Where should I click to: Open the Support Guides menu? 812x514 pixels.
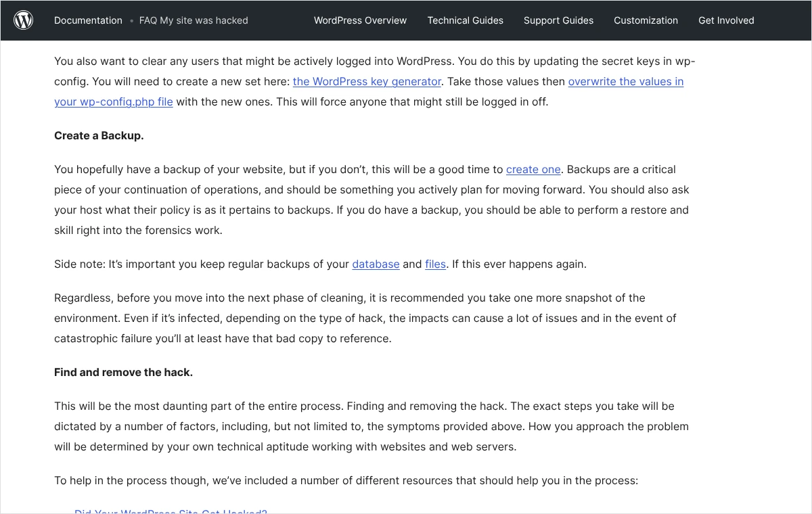click(558, 20)
